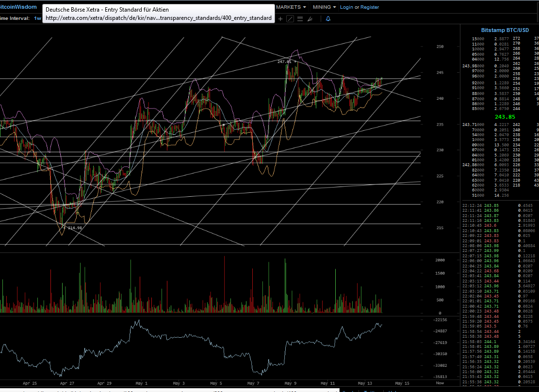Select the horizontal lines drawing tool
Viewport: 539px width, 392px height.
(x=300, y=19)
